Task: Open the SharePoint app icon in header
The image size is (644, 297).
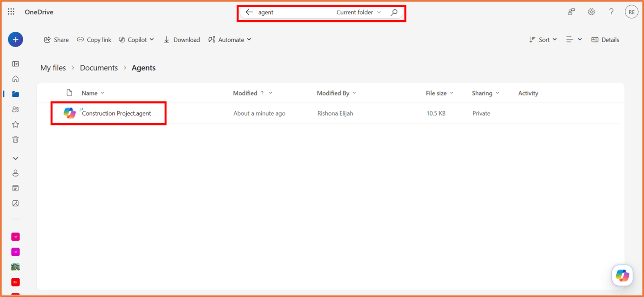Action: pyautogui.click(x=571, y=12)
